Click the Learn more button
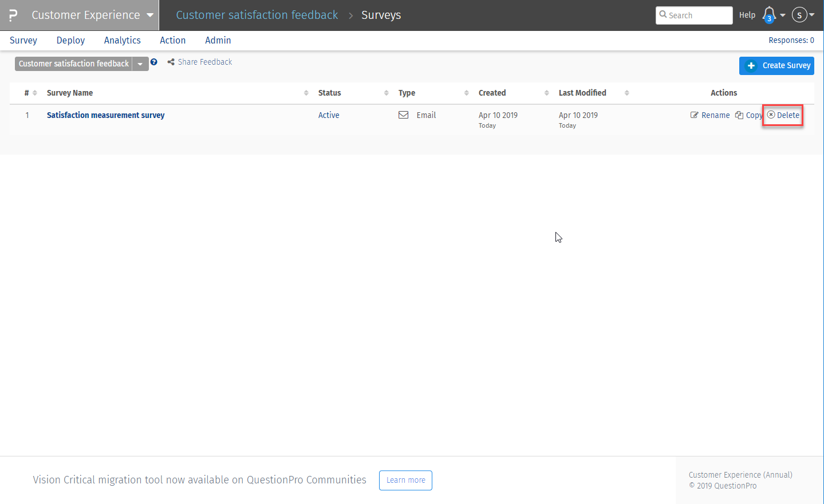824x504 pixels. pos(405,480)
